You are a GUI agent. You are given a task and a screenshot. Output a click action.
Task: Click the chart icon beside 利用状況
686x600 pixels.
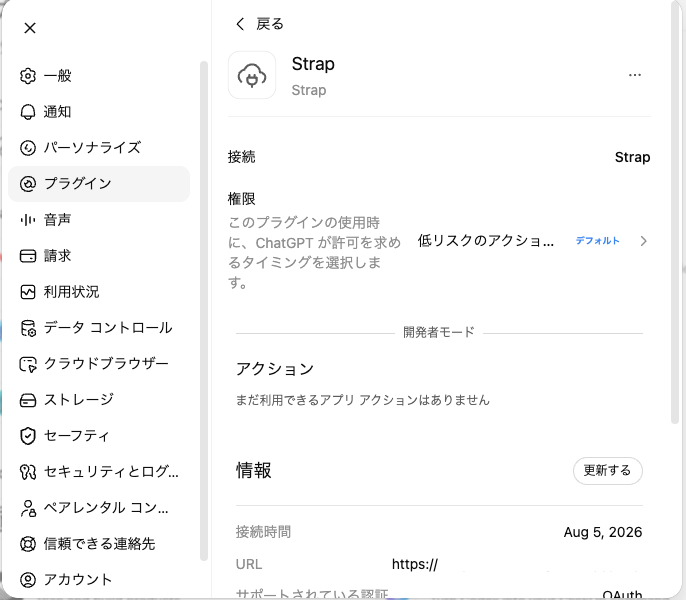pyautogui.click(x=28, y=291)
